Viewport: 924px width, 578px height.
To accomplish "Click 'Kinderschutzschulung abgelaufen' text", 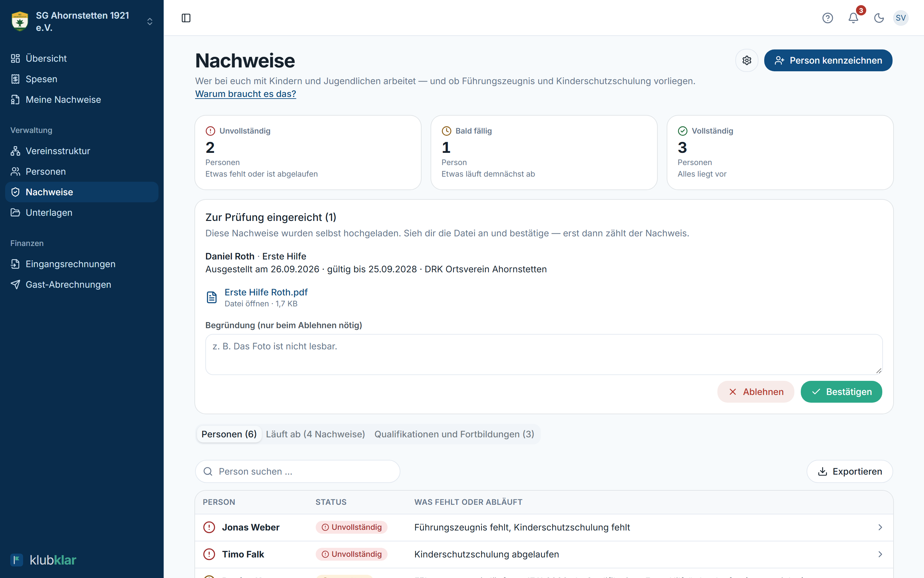I will [x=486, y=554].
